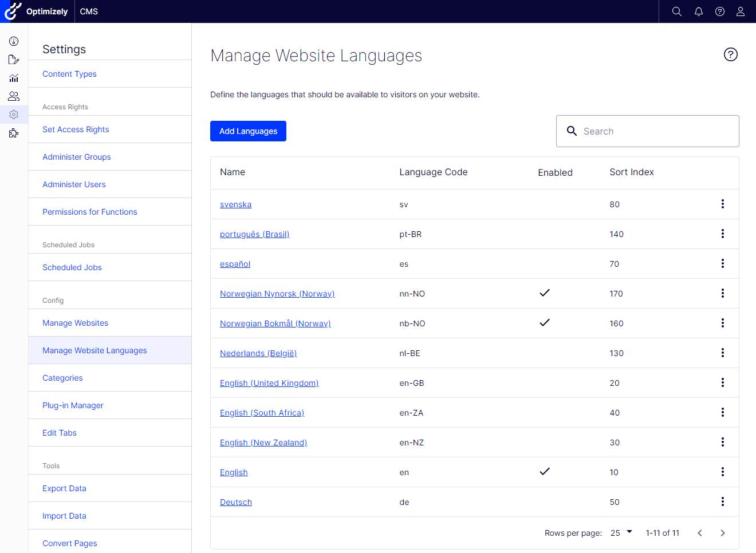The image size is (756, 553).
Task: Go to Scheduled Jobs settings item
Action: (72, 267)
